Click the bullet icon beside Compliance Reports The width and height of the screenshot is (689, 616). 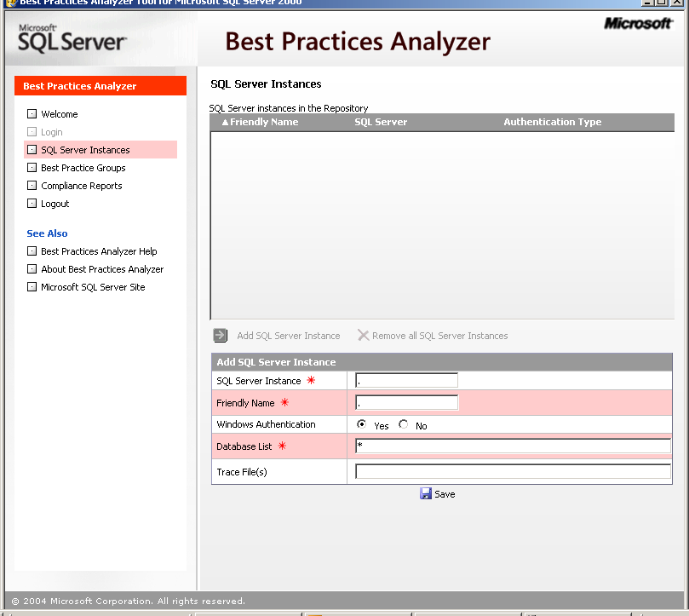pyautogui.click(x=32, y=186)
